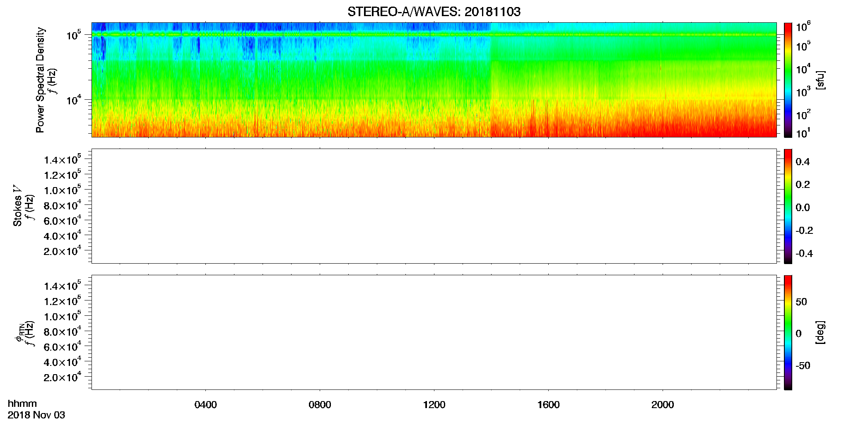Image resolution: width=868 pixels, height=447 pixels.
Task: Click the 0800 time axis label
Action: [320, 405]
